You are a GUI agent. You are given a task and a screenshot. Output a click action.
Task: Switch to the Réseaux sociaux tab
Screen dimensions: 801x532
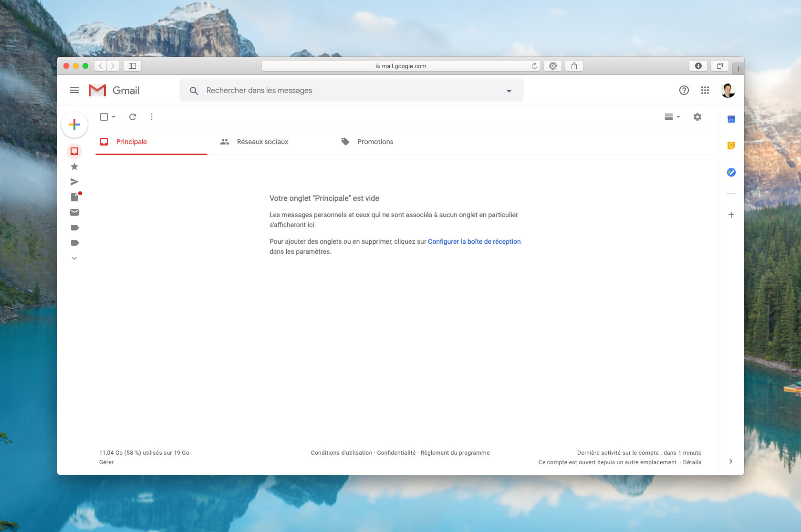click(263, 142)
